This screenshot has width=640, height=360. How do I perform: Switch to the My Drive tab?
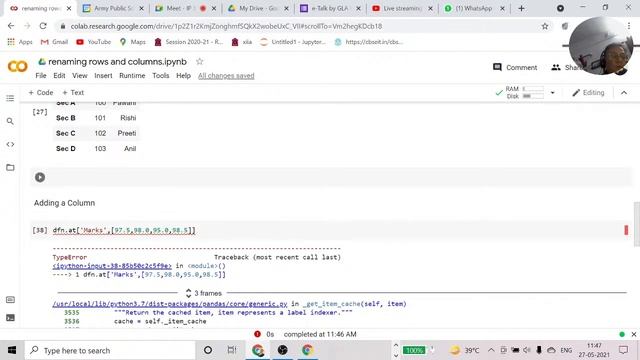point(258,8)
